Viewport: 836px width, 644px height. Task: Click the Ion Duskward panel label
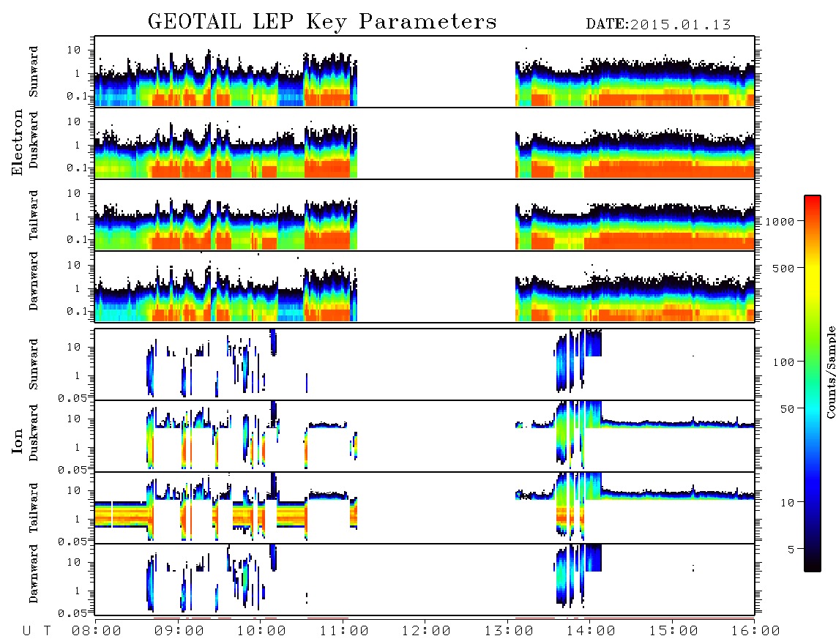34,433
